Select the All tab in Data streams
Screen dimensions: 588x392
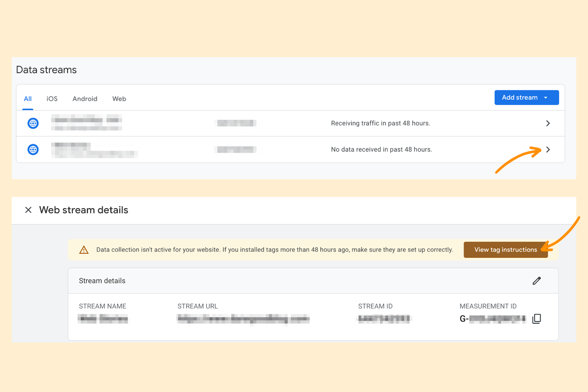(x=28, y=99)
